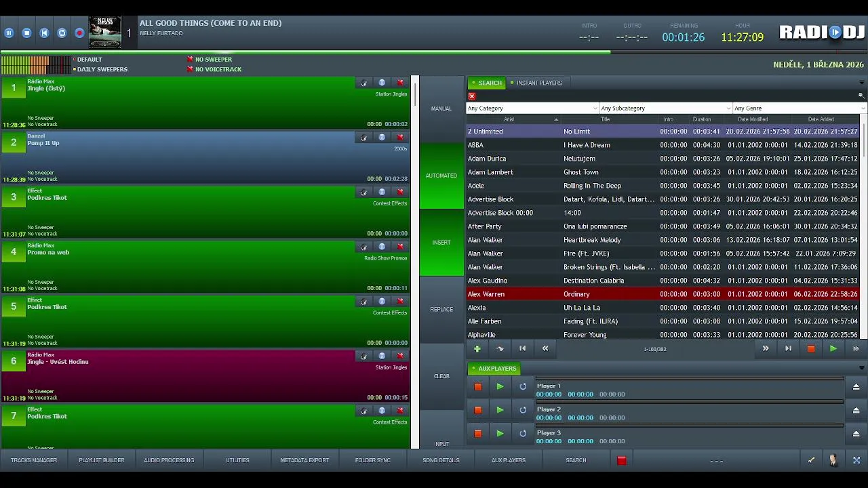Open info for playlist item 1 Jingle
Screen dimensions: 868x488
(382, 83)
